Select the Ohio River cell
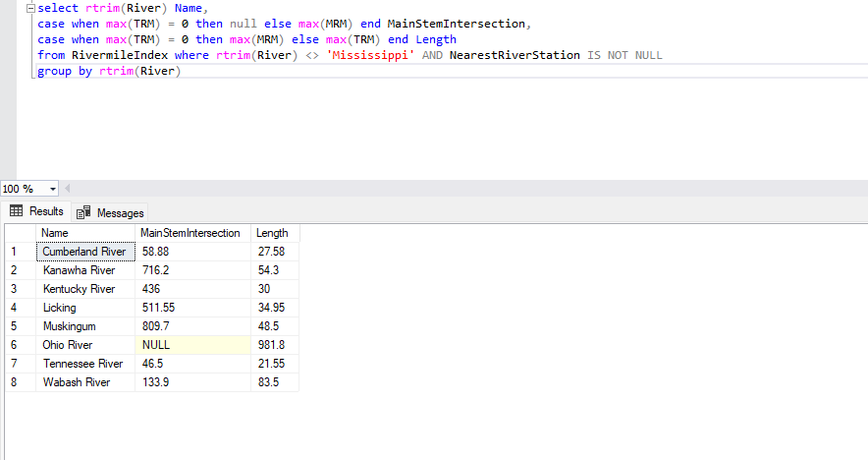 tap(85, 345)
